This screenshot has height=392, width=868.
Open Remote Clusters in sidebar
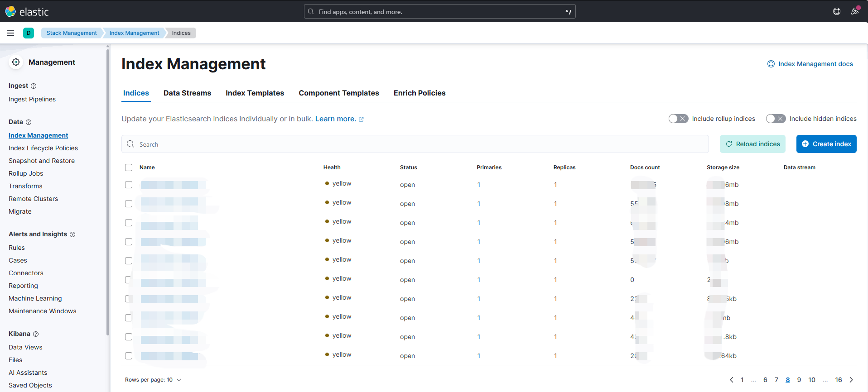coord(33,199)
